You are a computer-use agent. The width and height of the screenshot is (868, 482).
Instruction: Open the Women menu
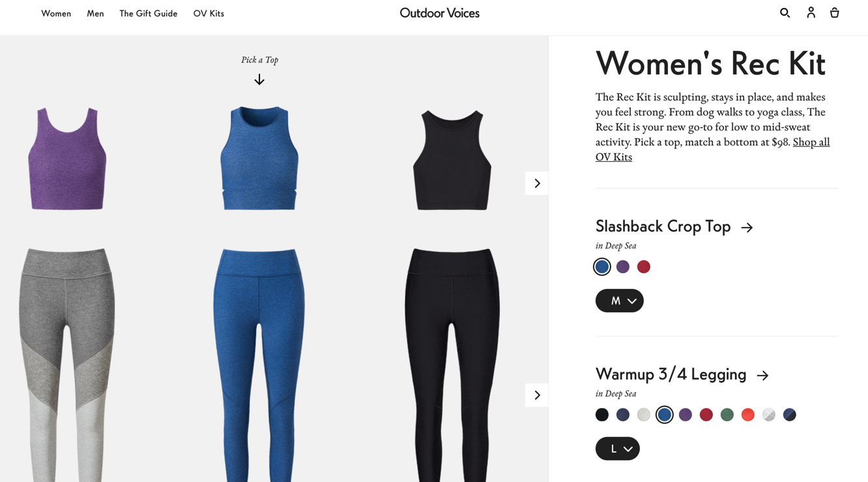coord(56,13)
